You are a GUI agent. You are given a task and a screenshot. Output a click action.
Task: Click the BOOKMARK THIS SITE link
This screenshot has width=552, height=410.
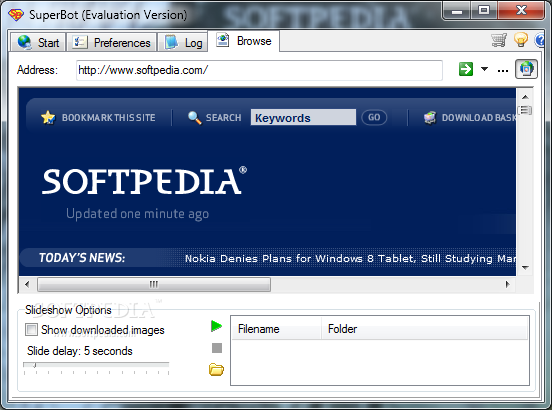click(x=108, y=118)
